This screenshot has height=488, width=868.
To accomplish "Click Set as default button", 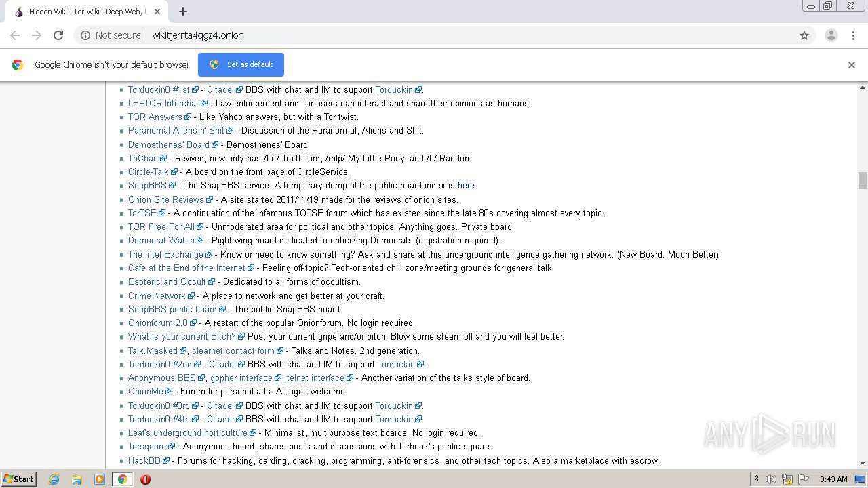I will coord(241,64).
